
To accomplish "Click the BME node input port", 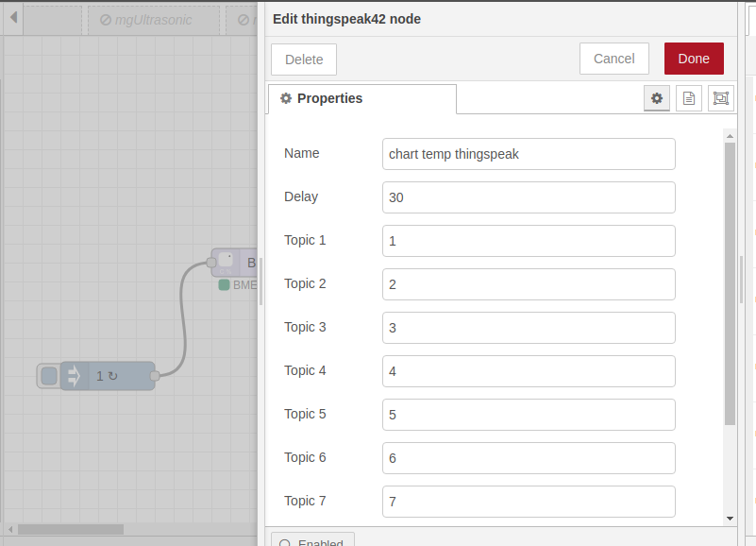I will (210, 263).
